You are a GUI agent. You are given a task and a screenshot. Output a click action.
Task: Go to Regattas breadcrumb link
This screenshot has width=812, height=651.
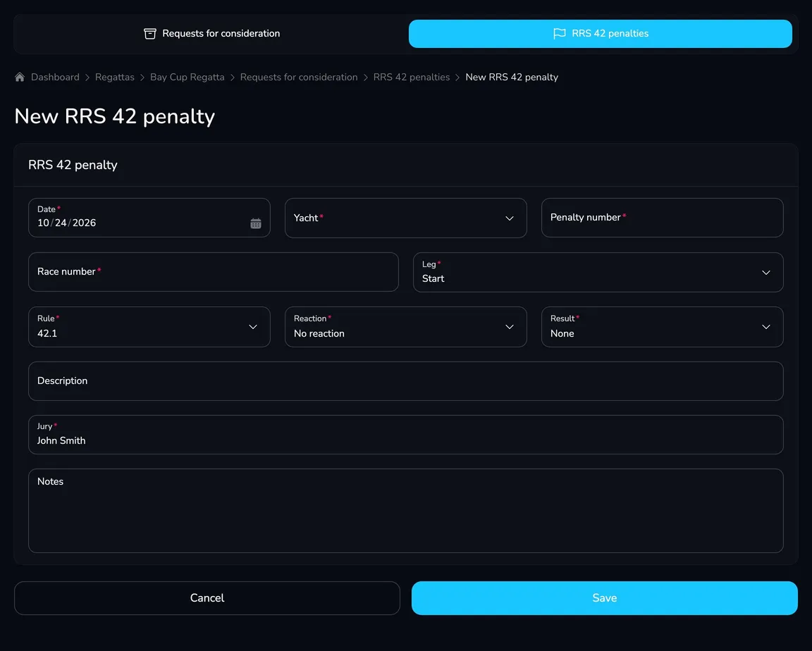(x=114, y=77)
